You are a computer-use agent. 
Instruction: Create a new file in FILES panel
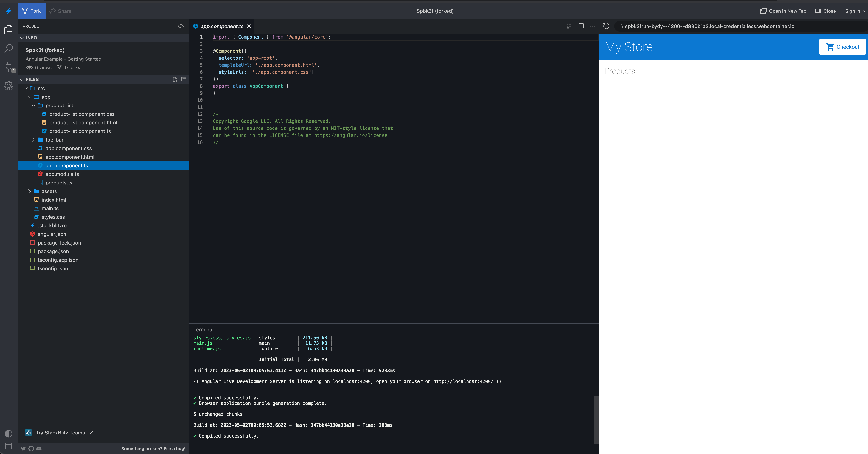tap(175, 80)
